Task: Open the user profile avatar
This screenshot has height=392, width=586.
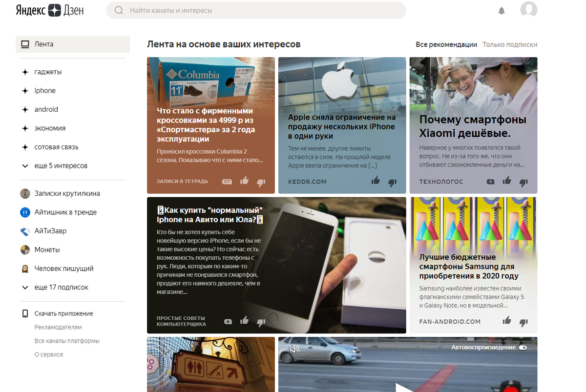Action: [x=529, y=10]
